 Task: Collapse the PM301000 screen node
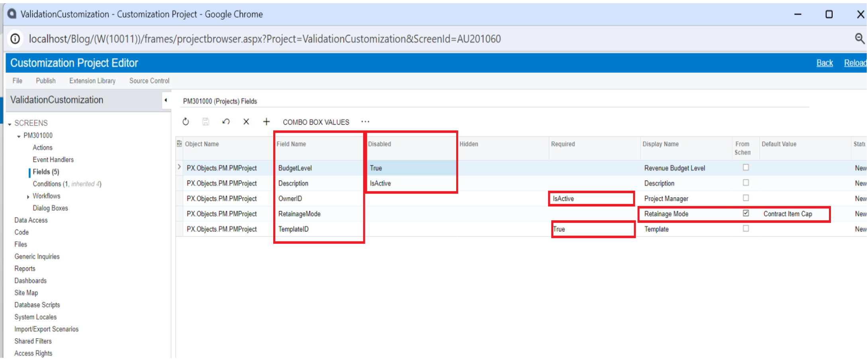click(x=19, y=136)
